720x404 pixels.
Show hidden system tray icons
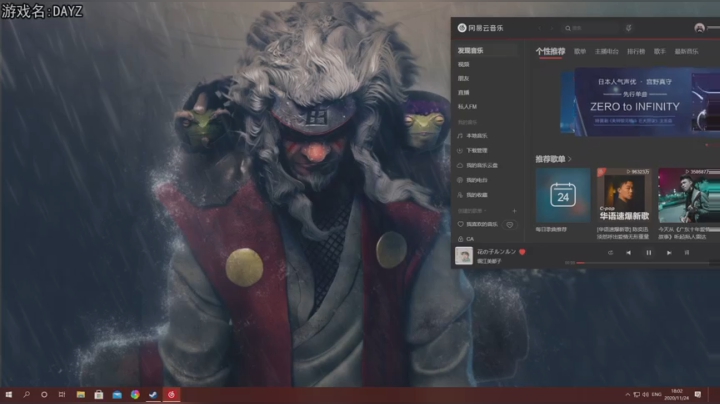click(x=628, y=395)
